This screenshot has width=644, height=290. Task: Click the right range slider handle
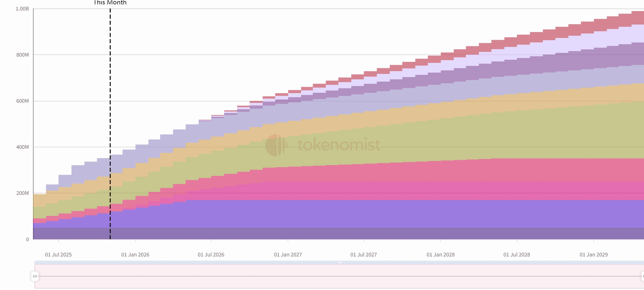pos(642,276)
